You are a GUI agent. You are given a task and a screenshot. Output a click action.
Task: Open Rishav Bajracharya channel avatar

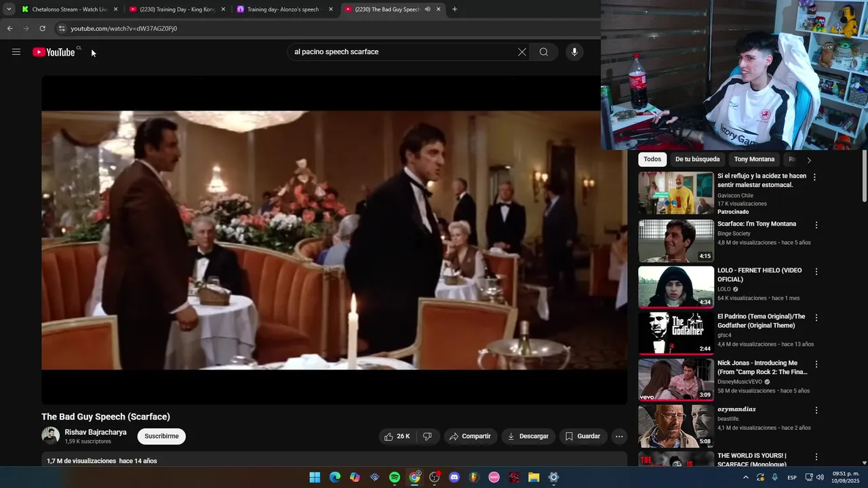[50, 436]
